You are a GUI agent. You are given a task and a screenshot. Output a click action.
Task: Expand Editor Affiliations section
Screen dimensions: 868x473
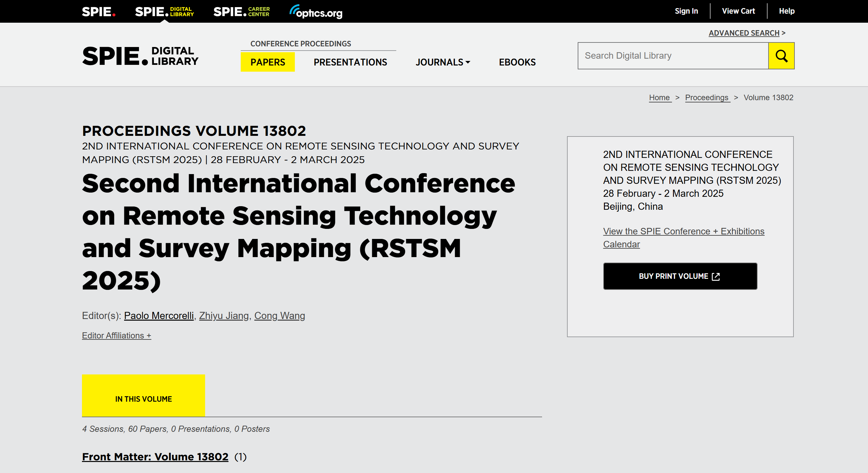[117, 336]
